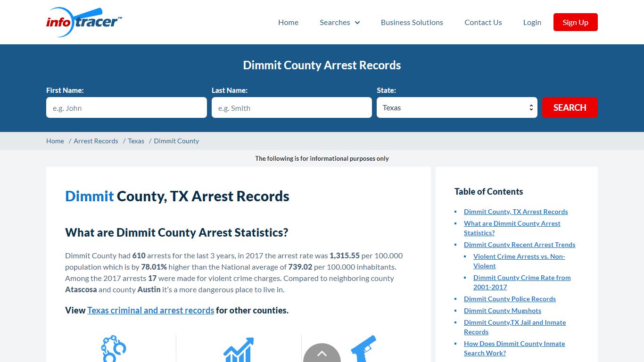Jump to What are Dimmit County Arrest Statistics
This screenshot has width=644, height=362.
512,228
